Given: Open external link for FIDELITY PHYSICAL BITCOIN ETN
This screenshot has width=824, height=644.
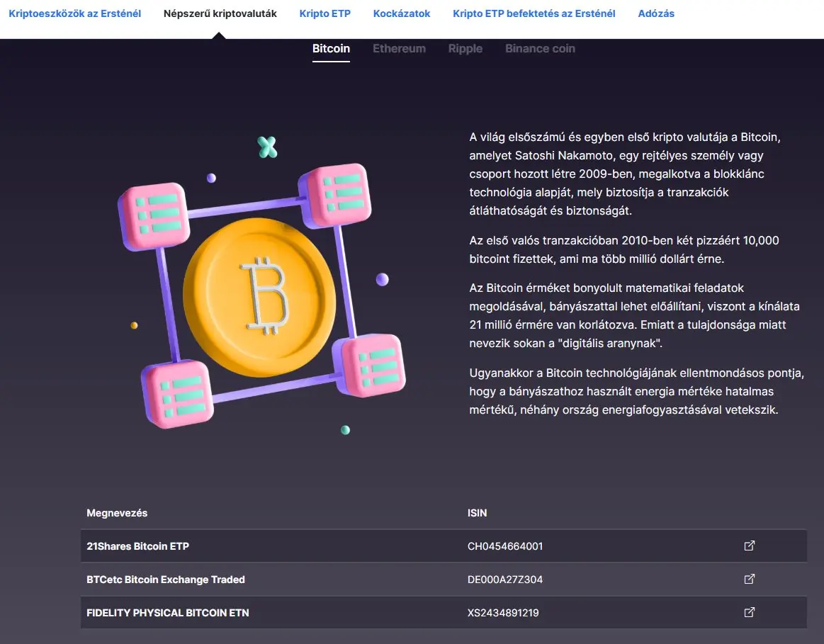Looking at the screenshot, I should coord(750,612).
